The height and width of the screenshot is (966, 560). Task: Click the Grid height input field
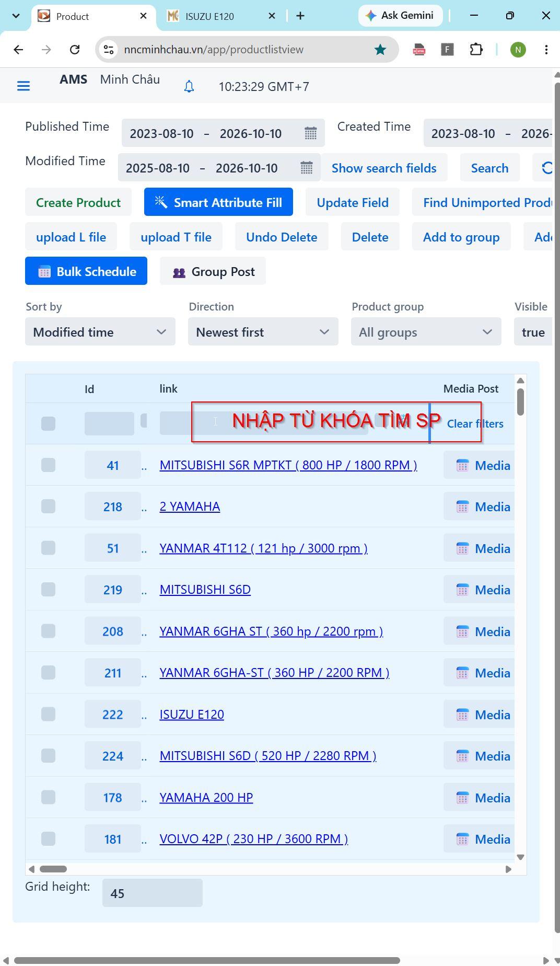pyautogui.click(x=153, y=893)
